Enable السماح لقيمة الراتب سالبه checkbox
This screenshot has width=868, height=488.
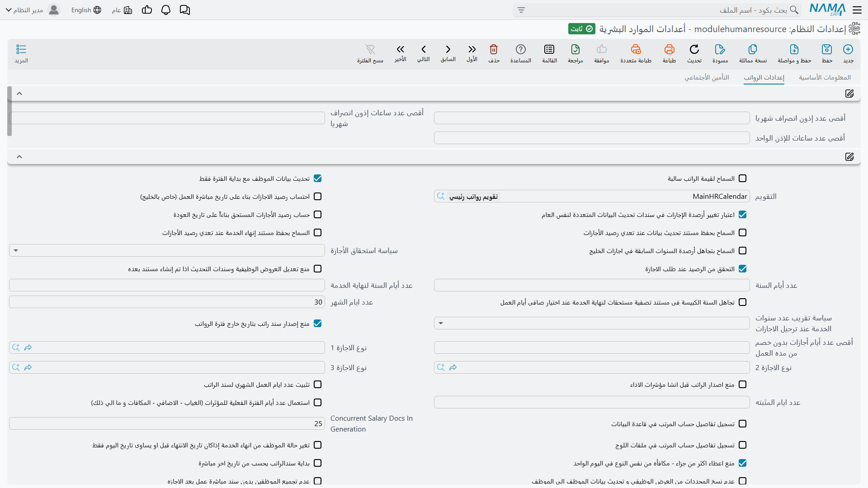742,178
